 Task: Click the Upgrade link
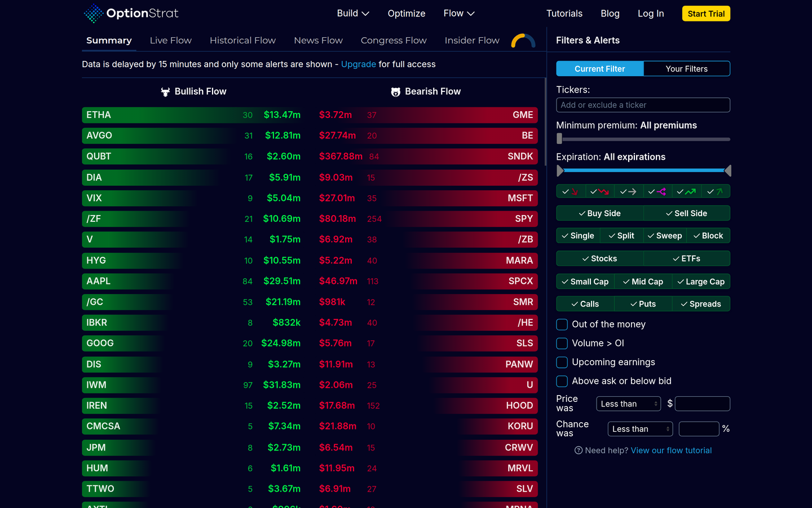pos(359,64)
